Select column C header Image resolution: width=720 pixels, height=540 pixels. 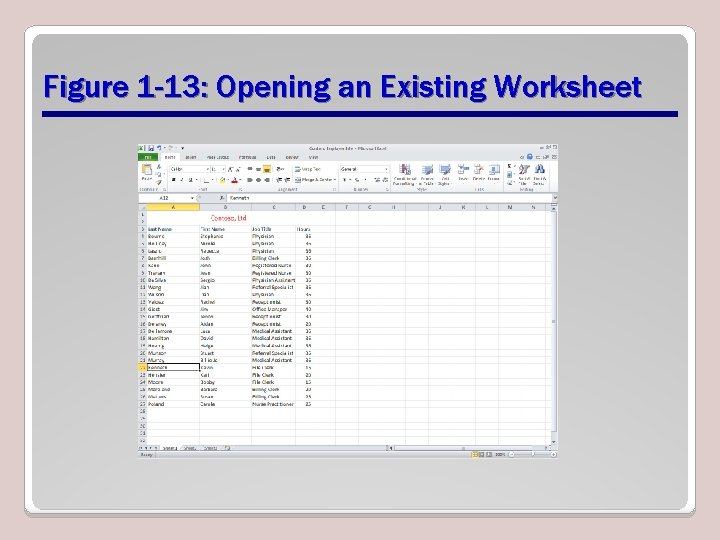274,207
